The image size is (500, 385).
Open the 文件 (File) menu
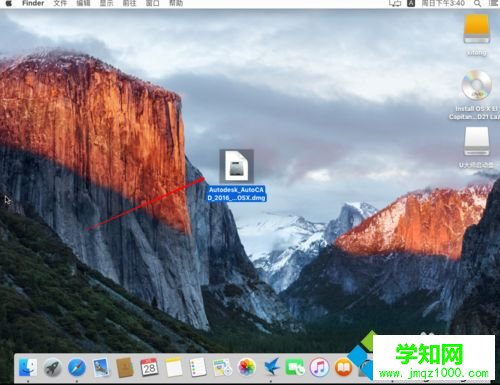pyautogui.click(x=60, y=3)
